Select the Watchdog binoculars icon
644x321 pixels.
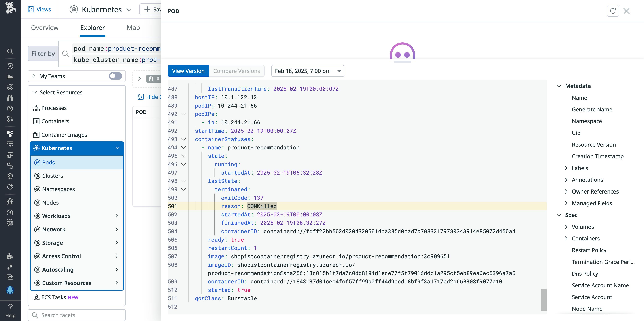(x=10, y=98)
